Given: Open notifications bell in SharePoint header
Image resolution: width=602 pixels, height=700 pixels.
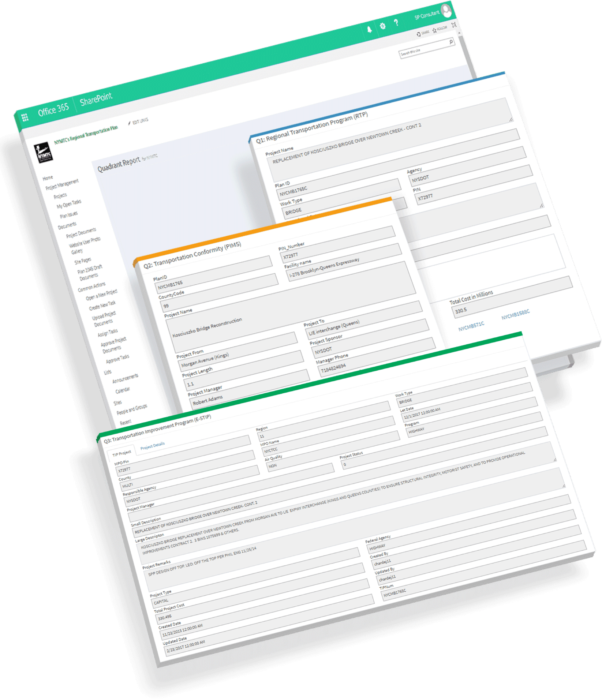Looking at the screenshot, I should coord(370,30).
